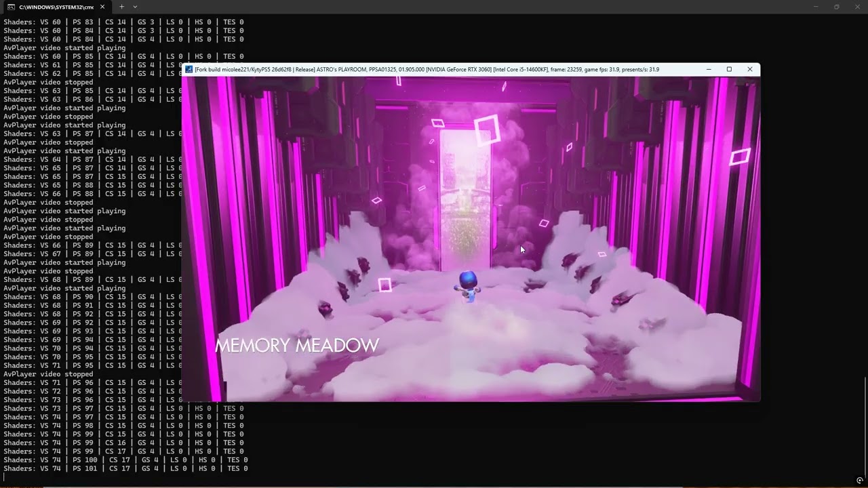This screenshot has width=868, height=488.
Task: Close the terminal window
Action: pos(857,7)
